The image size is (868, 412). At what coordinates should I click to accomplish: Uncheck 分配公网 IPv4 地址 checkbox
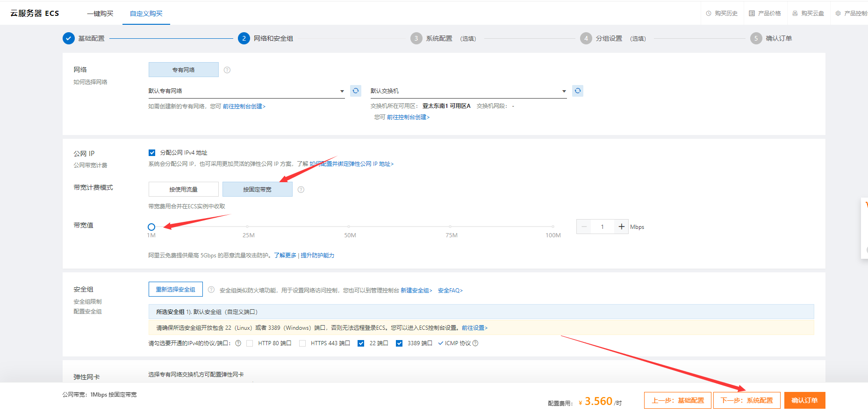pos(152,153)
